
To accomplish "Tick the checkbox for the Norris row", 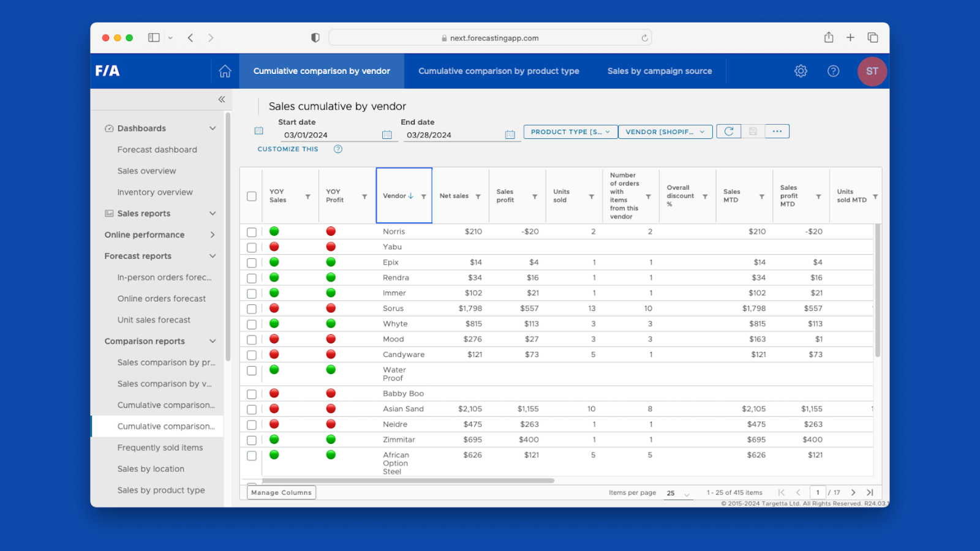I will click(252, 232).
